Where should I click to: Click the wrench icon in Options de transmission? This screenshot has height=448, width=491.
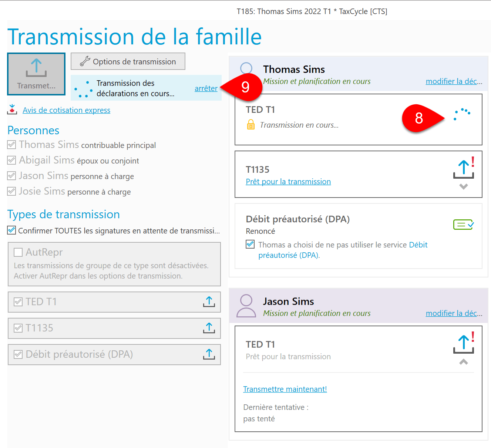[x=85, y=61]
